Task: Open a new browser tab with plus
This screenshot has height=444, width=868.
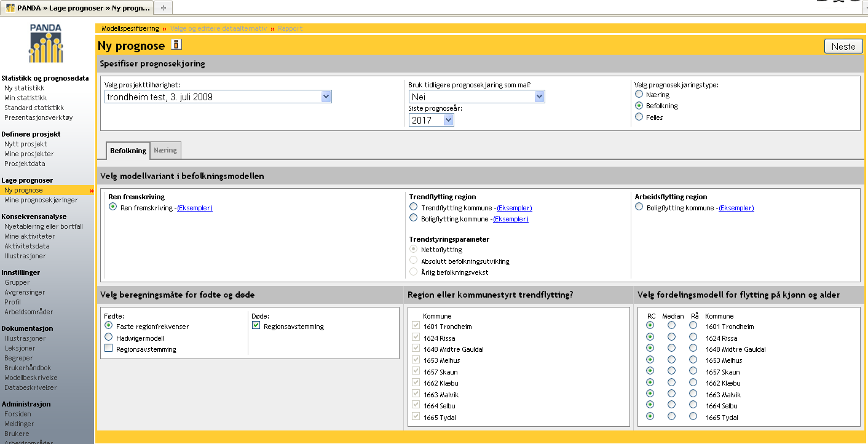Action: pos(163,8)
